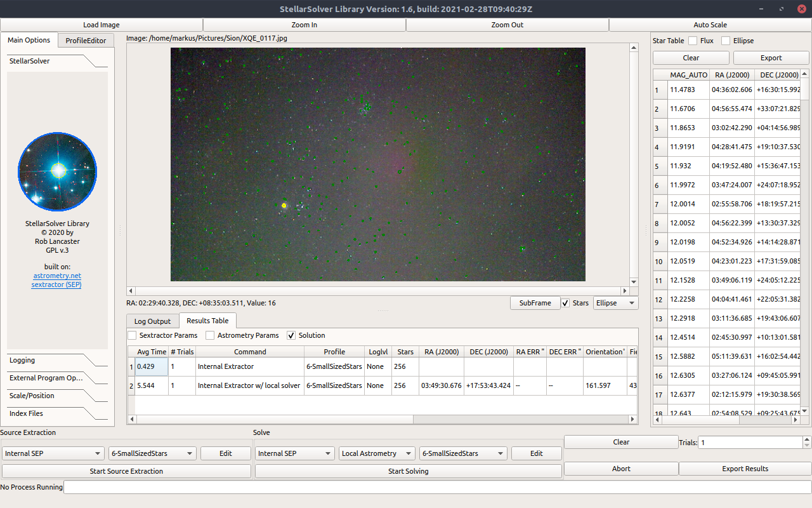Click the Star Table Export button
This screenshot has height=508, width=812.
(771, 58)
